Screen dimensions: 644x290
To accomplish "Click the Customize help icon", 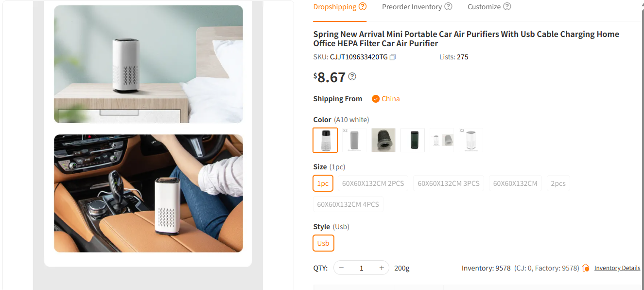I will tap(507, 6).
